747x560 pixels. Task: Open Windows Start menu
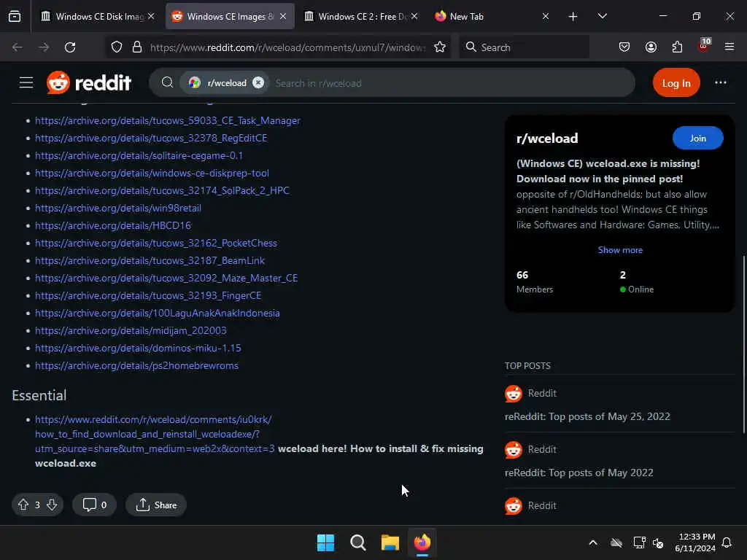point(326,542)
